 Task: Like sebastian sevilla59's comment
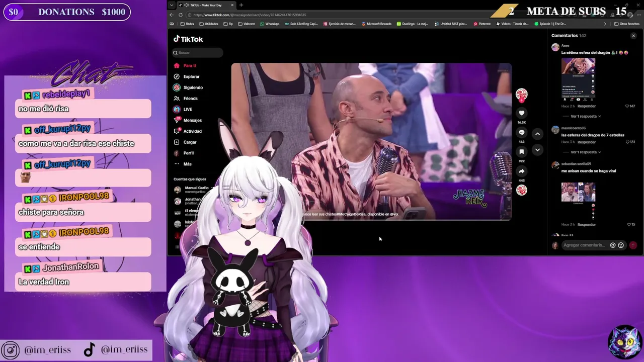(629, 224)
